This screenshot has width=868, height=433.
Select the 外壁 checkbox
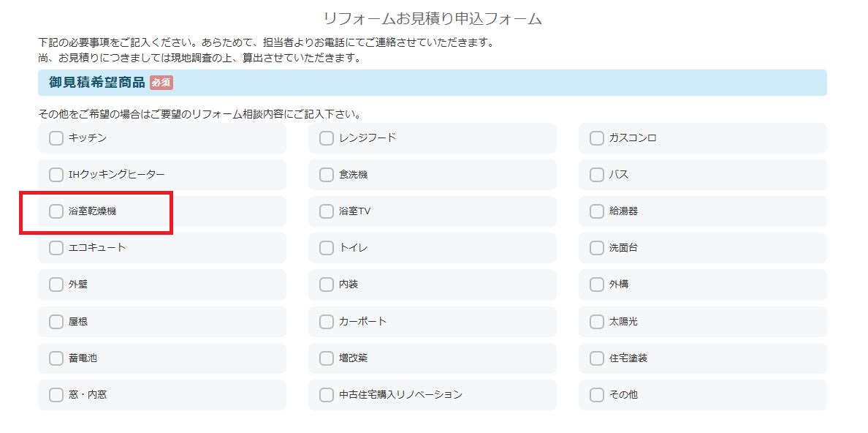coord(56,285)
